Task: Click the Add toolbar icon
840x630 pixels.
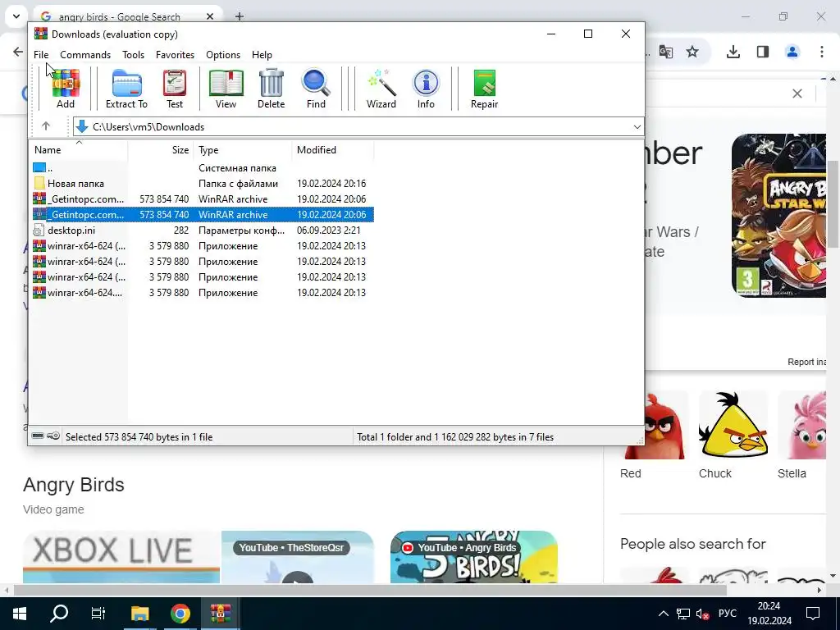Action: 66,89
